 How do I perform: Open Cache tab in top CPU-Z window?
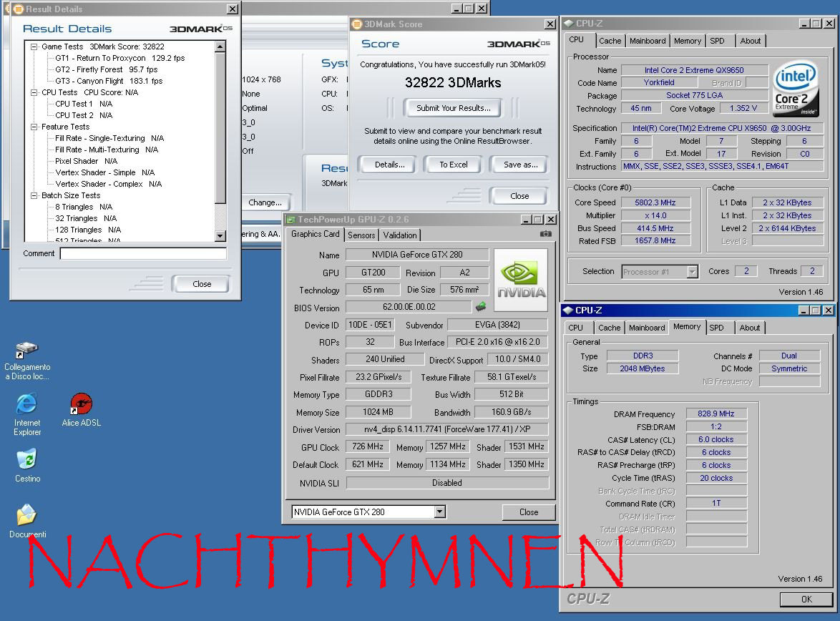click(610, 41)
